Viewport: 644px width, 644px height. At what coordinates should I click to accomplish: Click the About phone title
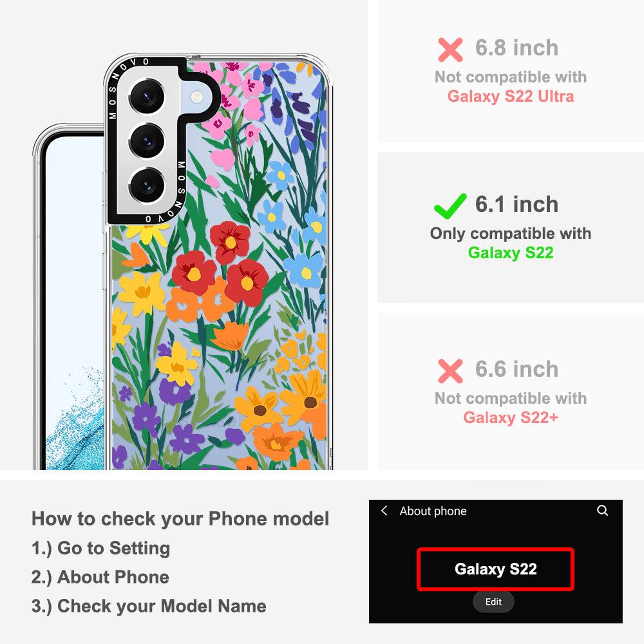pyautogui.click(x=433, y=511)
